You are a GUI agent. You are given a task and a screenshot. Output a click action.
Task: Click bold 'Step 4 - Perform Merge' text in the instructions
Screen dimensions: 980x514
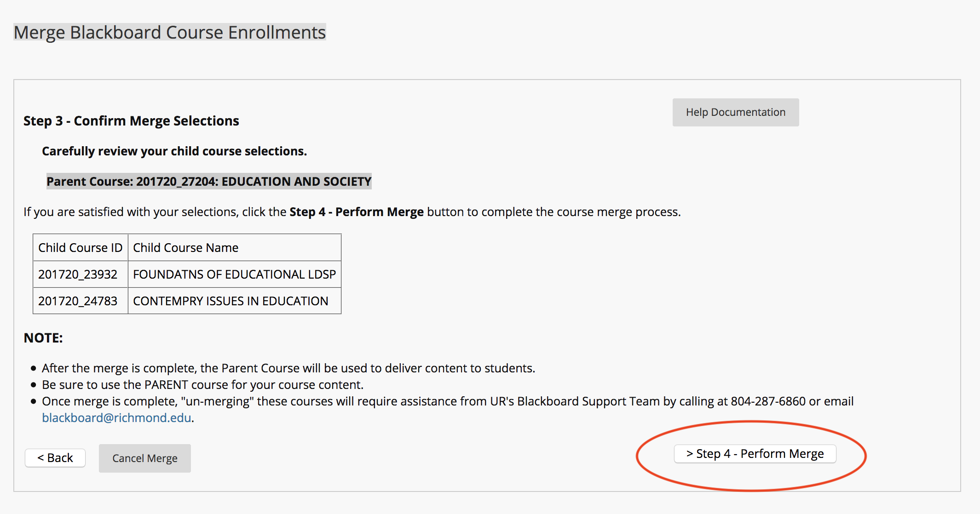point(356,212)
